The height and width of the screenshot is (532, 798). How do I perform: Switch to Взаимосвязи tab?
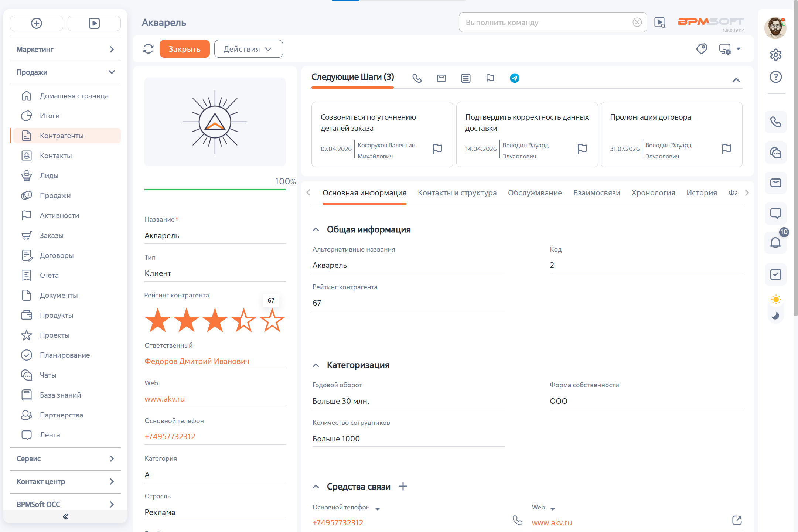pyautogui.click(x=597, y=193)
